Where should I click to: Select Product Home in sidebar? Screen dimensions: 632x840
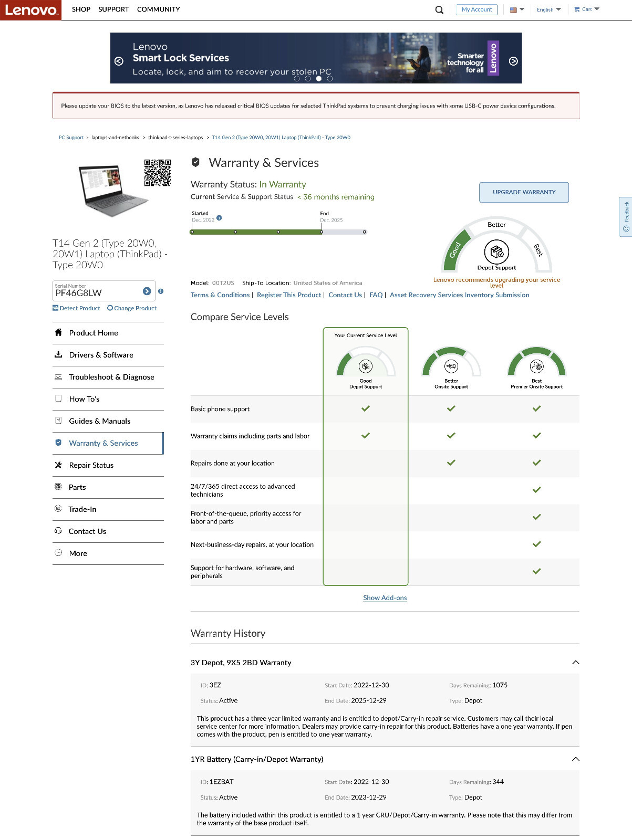coord(108,333)
